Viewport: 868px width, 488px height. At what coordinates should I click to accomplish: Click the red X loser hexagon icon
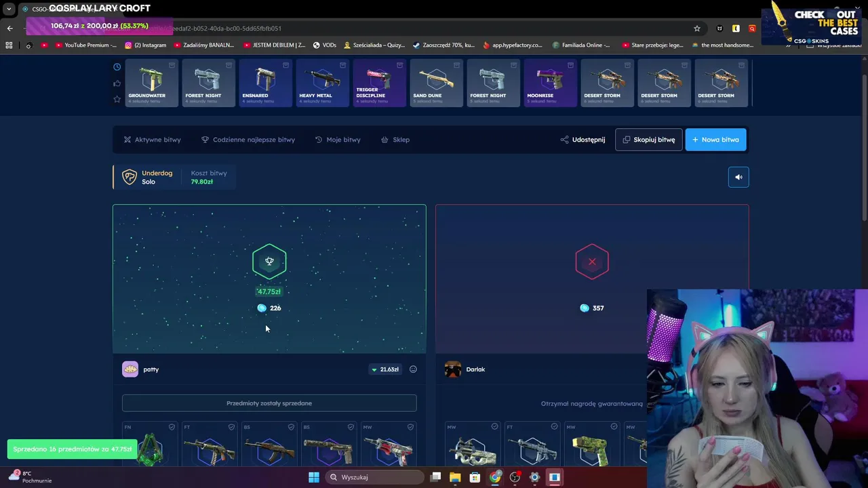[x=592, y=262]
